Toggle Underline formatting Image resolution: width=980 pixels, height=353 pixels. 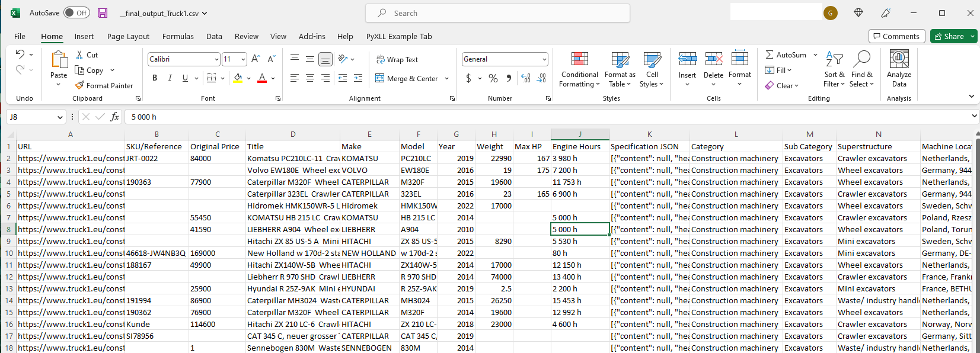tap(185, 78)
